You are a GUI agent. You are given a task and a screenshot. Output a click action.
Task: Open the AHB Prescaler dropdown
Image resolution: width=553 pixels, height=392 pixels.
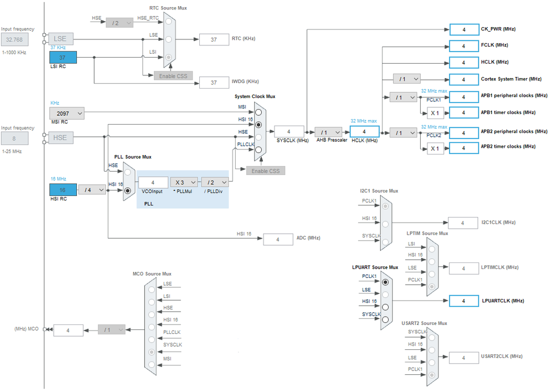pyautogui.click(x=328, y=132)
